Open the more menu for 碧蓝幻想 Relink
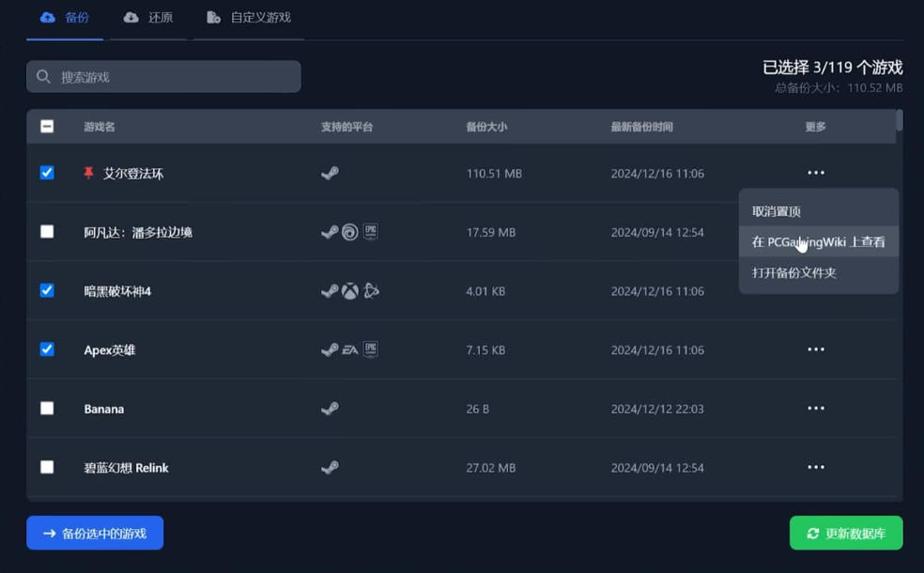The width and height of the screenshot is (924, 573). [816, 468]
